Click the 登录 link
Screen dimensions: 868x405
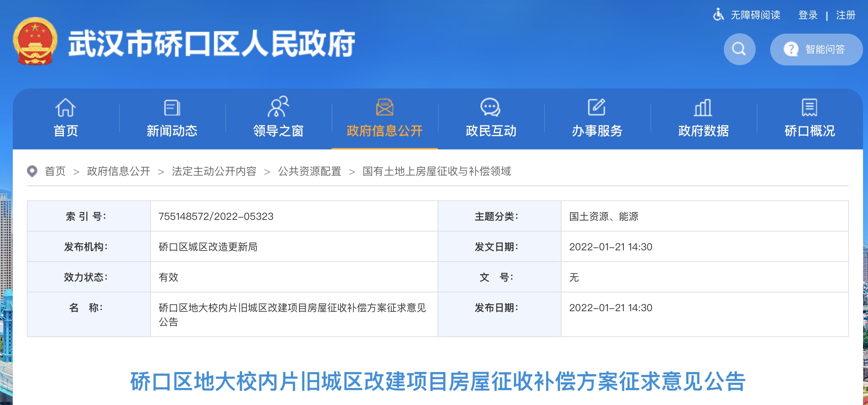pos(808,15)
